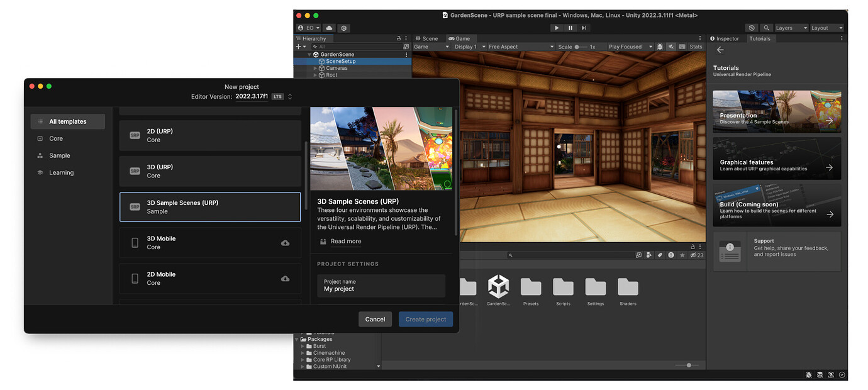
Task: Switch to the Scene tab
Action: coord(427,38)
